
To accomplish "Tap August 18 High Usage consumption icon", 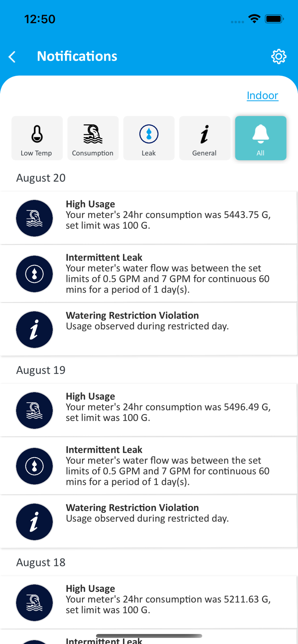I will point(35,603).
